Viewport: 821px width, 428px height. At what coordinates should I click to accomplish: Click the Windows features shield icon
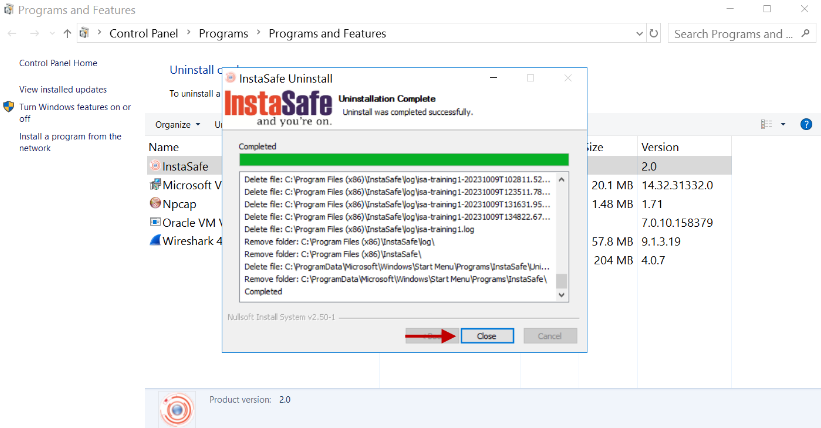[x=9, y=107]
